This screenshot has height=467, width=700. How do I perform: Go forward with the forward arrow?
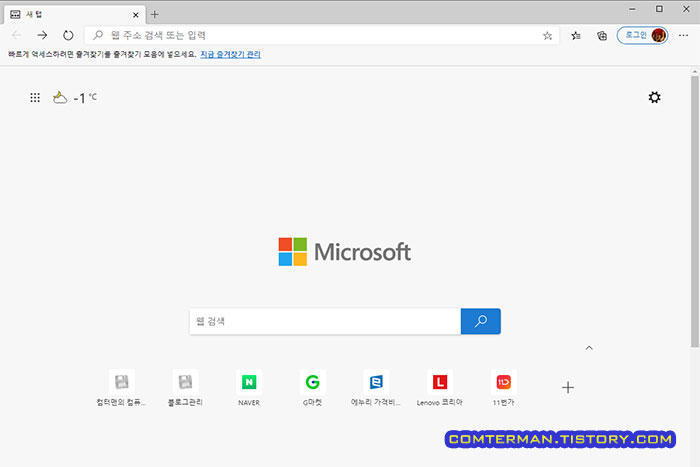(42, 35)
